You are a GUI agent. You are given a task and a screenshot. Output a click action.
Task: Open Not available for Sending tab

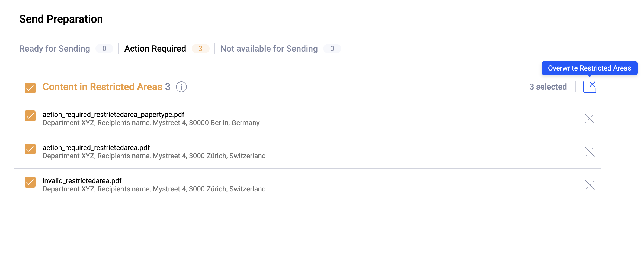269,49
